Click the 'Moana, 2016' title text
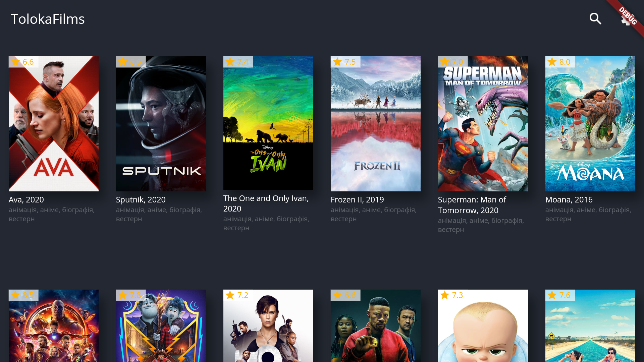Screen dimensions: 644x362 click(x=569, y=199)
